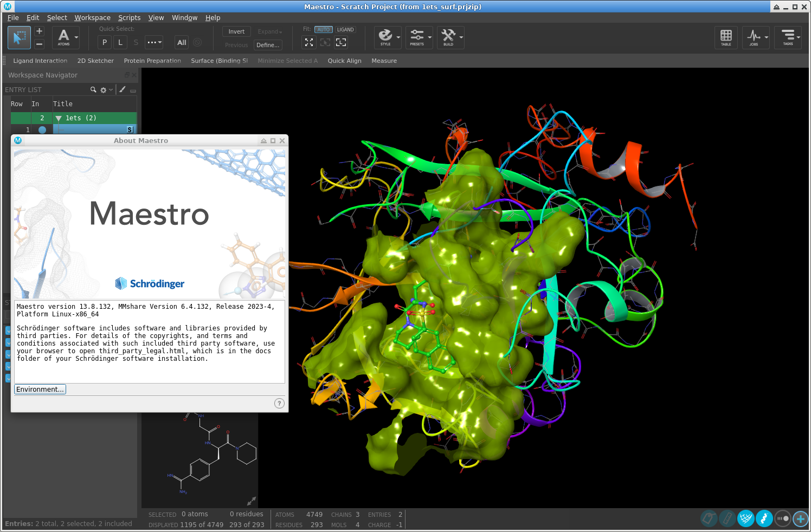Open the Edit menu
The image size is (811, 532).
33,18
